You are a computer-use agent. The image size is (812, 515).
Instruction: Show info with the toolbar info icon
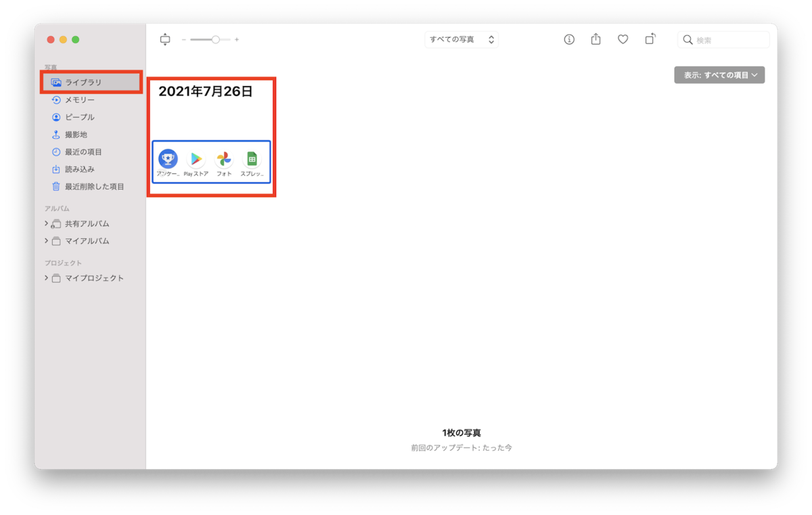569,40
